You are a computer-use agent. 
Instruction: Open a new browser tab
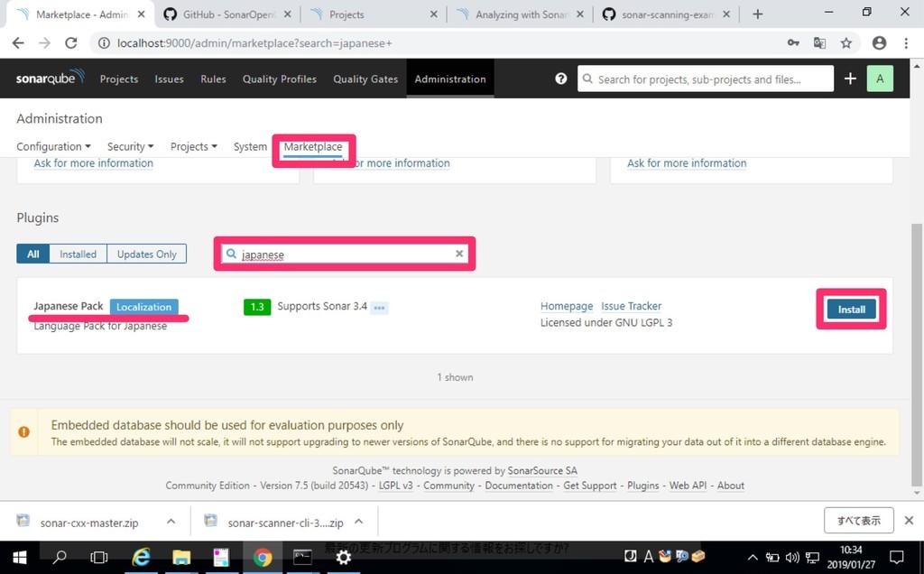pos(758,14)
